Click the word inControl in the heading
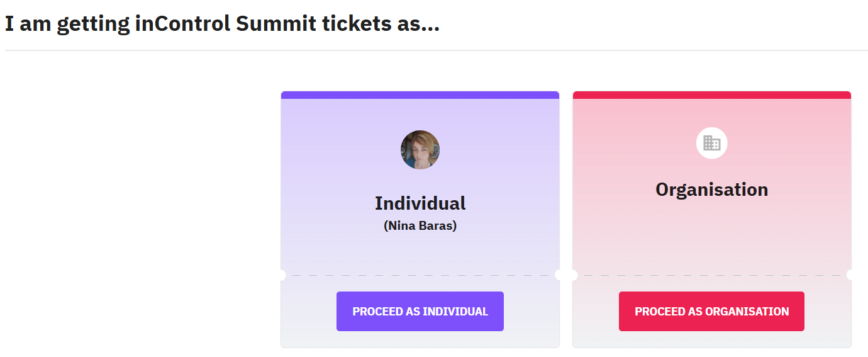868x357 pixels. 182,25
